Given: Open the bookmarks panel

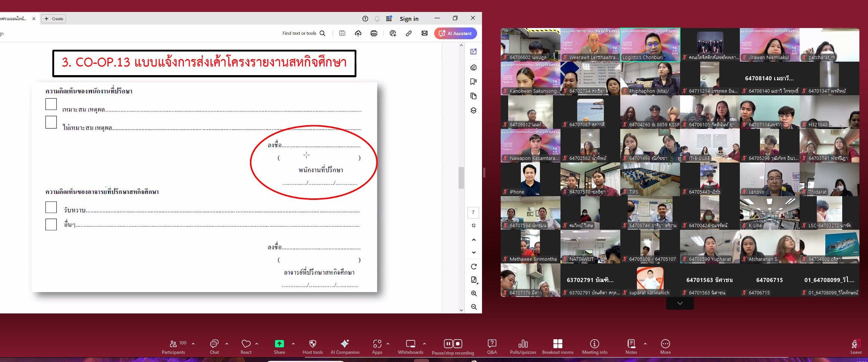Looking at the screenshot, I should pos(473,82).
